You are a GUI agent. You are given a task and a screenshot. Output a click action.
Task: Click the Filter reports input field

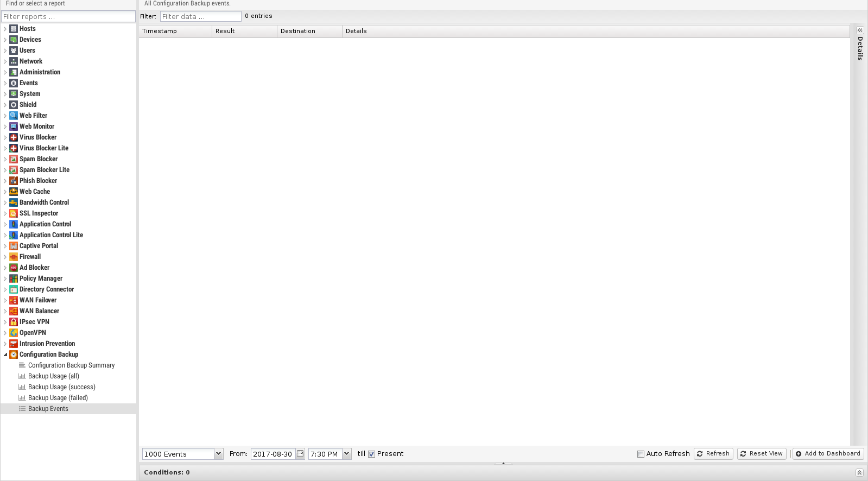click(68, 16)
